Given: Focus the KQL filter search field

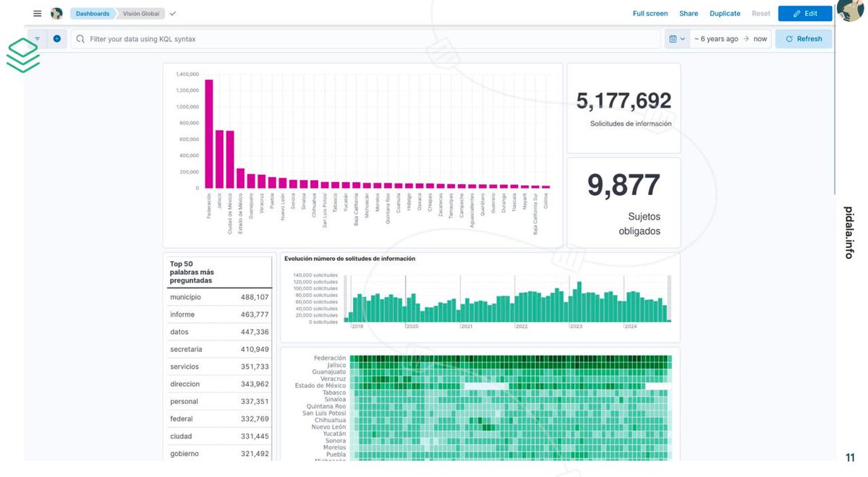Looking at the screenshot, I should pos(365,39).
